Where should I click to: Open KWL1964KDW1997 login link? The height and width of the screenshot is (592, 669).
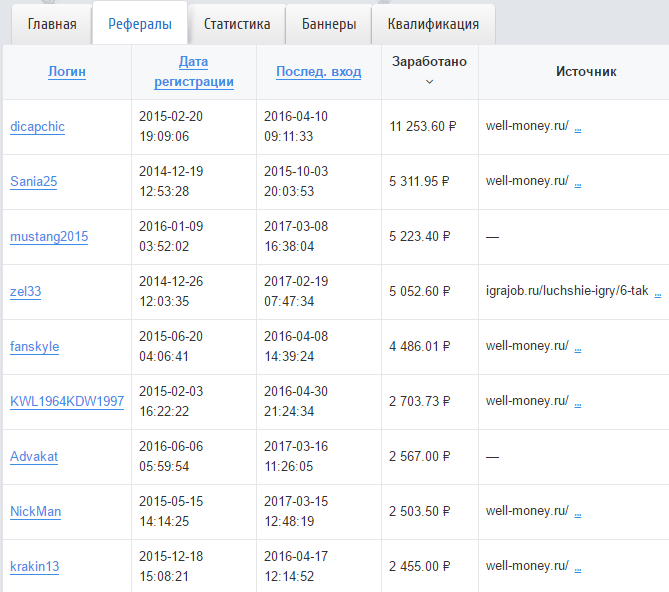click(x=67, y=402)
